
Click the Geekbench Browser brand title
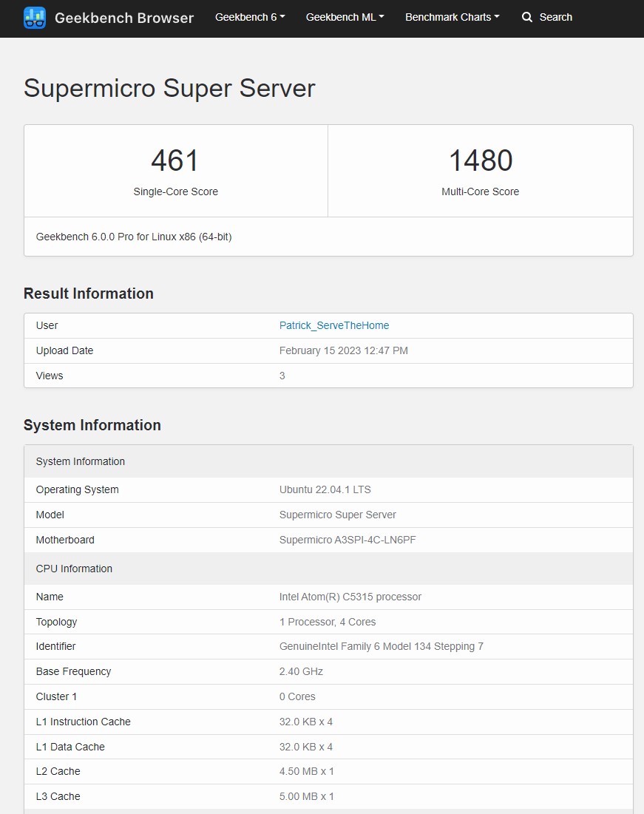click(x=124, y=18)
